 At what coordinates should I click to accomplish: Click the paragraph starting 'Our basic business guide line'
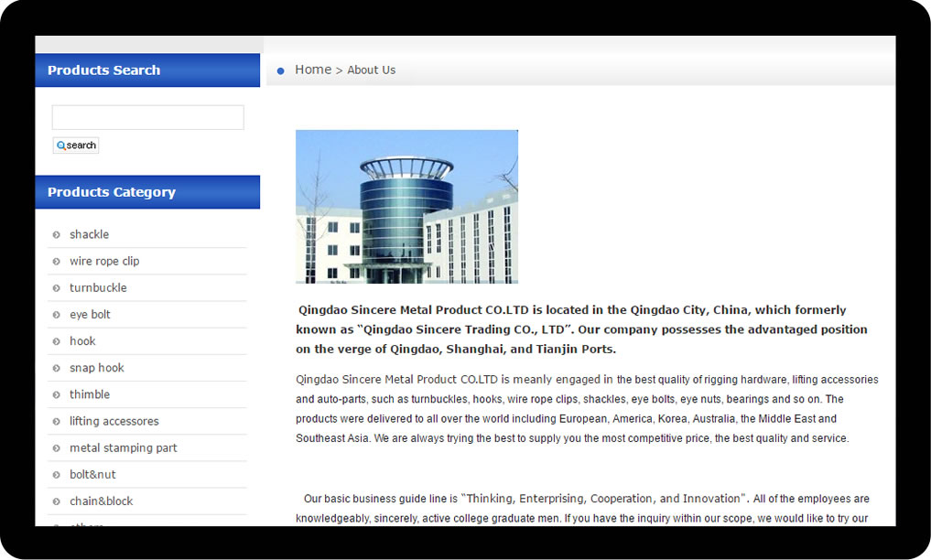point(582,509)
